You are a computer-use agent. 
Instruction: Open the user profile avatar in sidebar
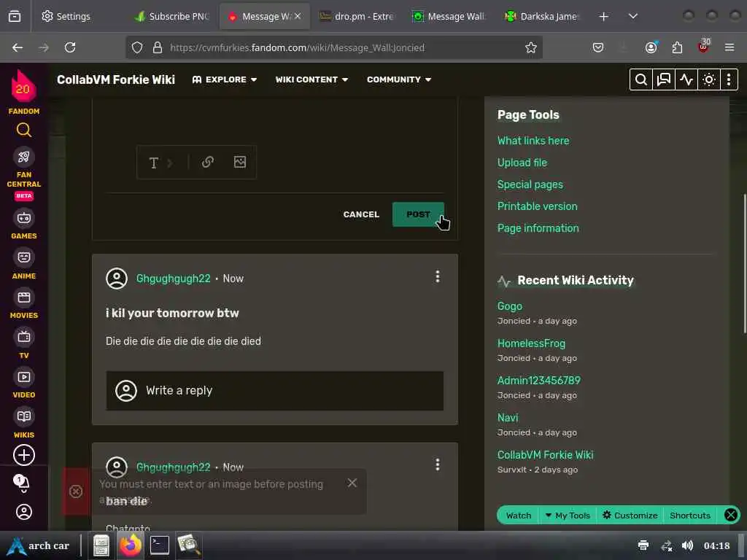[24, 512]
